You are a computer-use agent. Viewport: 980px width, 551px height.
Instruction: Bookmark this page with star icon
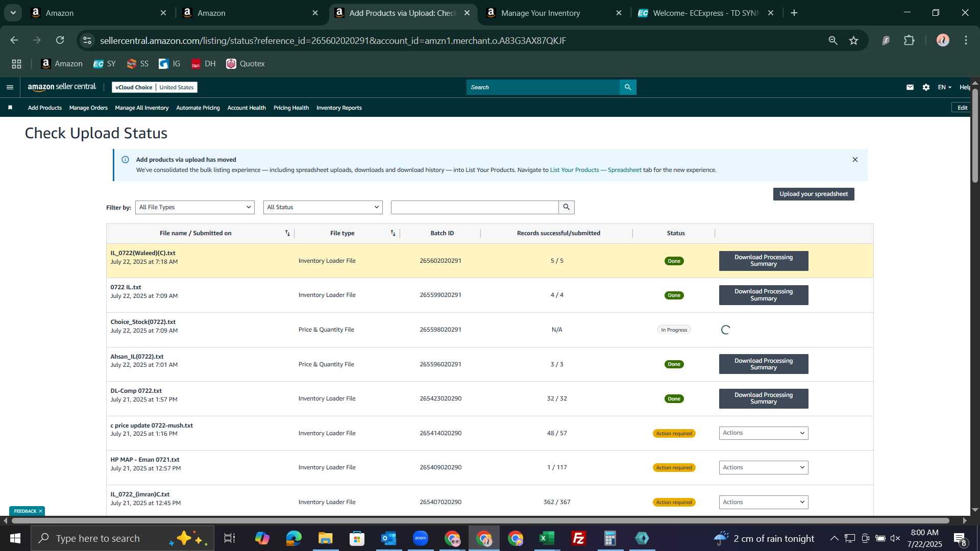tap(854, 40)
